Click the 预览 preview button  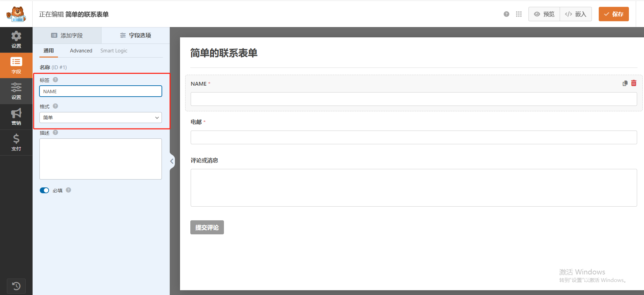pyautogui.click(x=544, y=14)
